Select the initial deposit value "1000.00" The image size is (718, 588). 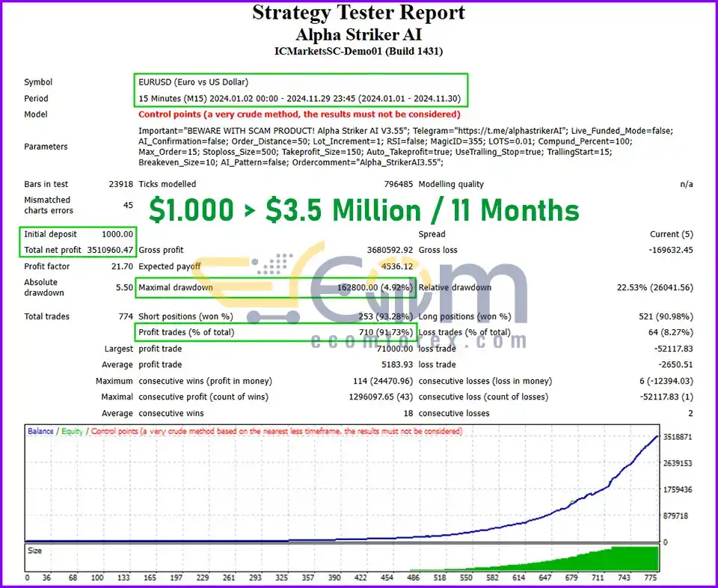tap(117, 234)
